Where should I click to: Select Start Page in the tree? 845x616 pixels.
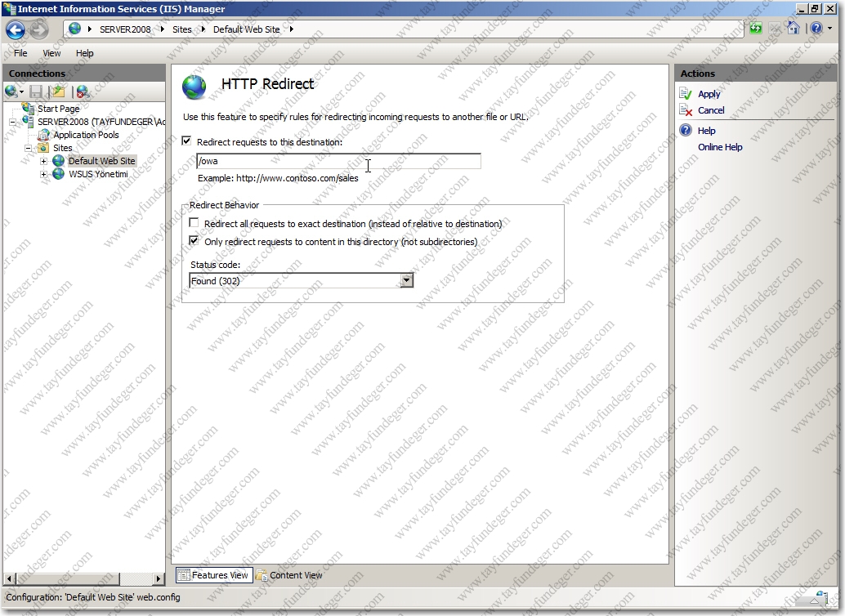pos(58,109)
